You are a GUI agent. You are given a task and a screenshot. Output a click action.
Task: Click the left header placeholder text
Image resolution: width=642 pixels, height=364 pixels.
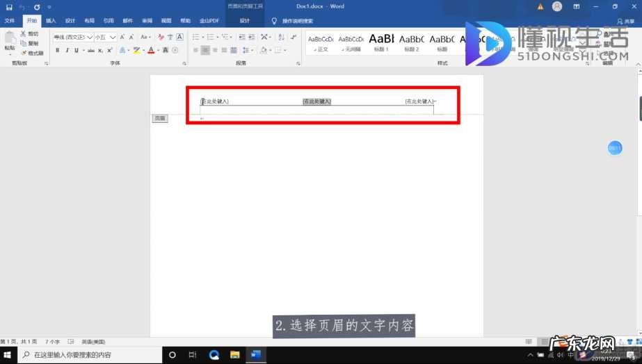click(x=214, y=101)
